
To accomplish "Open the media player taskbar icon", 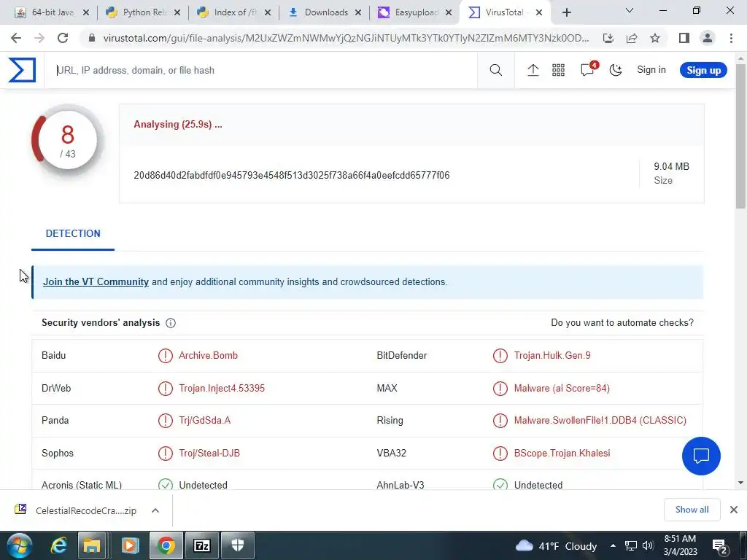I will coord(130,545).
